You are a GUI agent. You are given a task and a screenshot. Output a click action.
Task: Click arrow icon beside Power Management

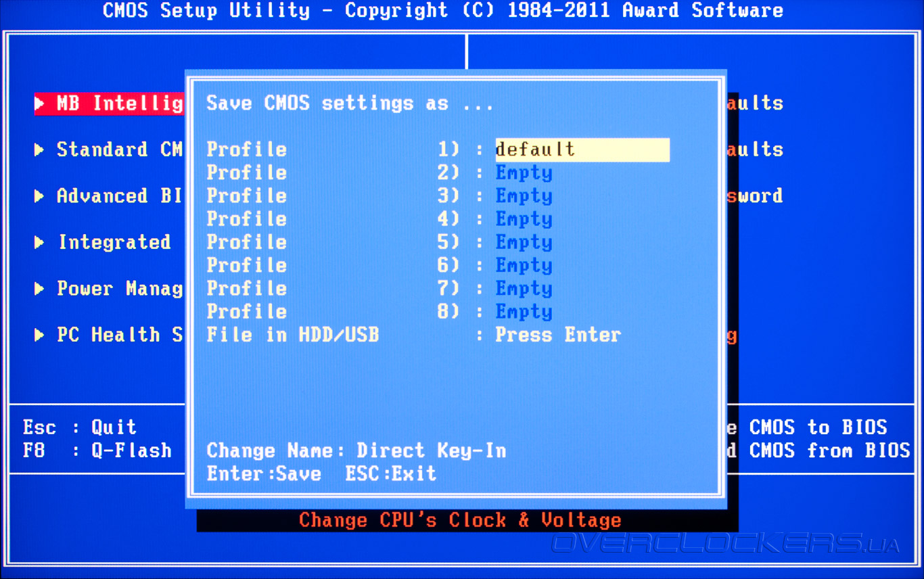coord(39,289)
